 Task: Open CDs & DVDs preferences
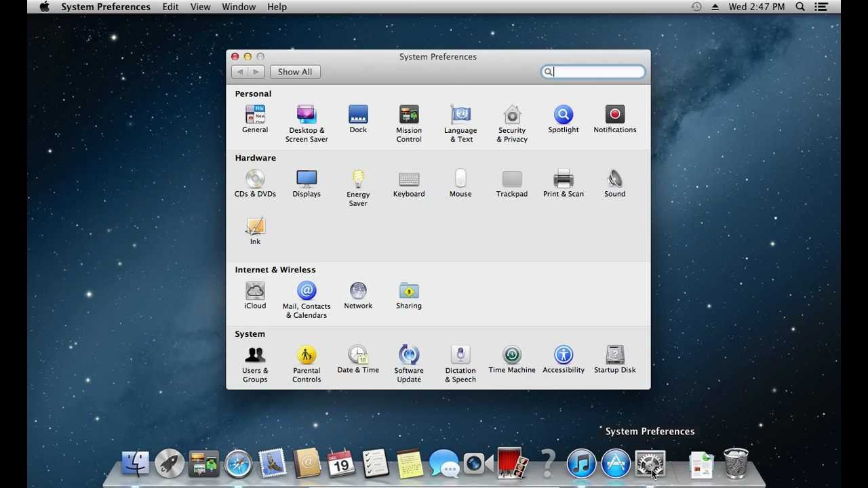tap(255, 183)
